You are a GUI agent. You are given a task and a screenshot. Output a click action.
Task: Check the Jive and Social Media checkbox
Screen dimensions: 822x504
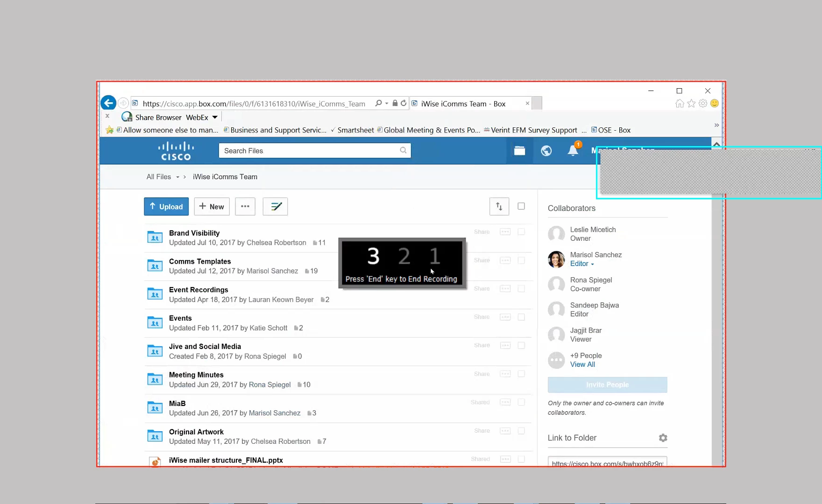[521, 346]
